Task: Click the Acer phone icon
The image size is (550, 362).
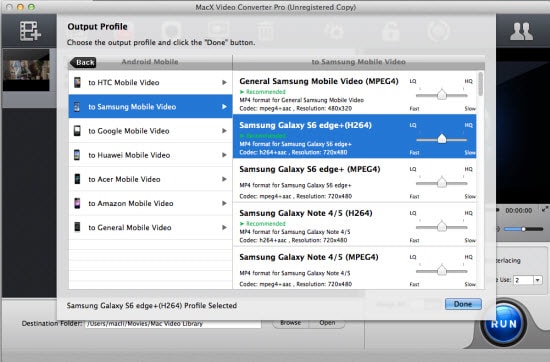Action: tap(77, 179)
